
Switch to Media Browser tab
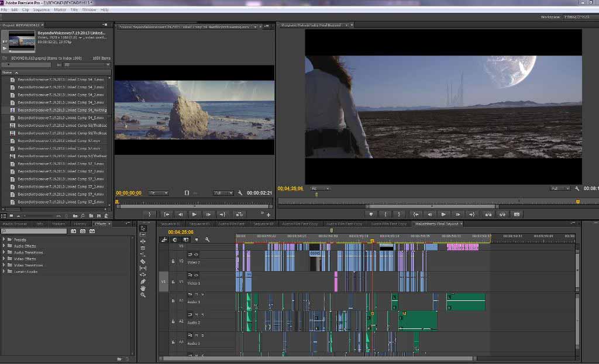point(15,224)
